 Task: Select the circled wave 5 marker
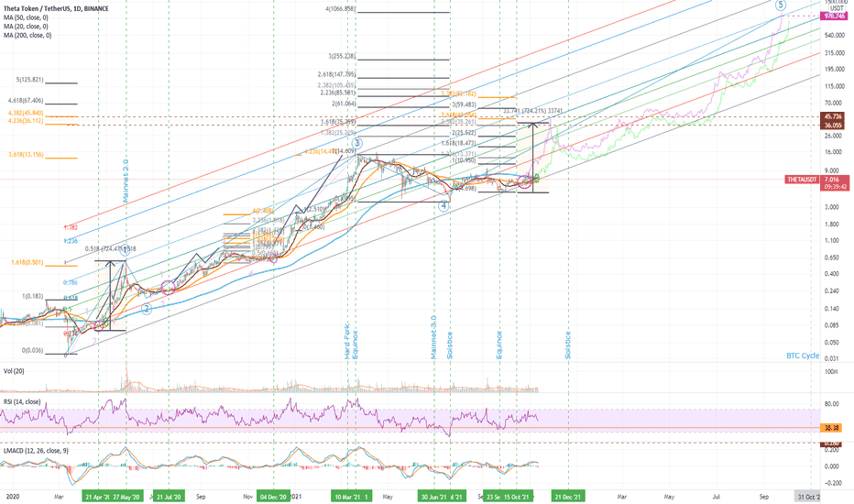click(x=781, y=5)
